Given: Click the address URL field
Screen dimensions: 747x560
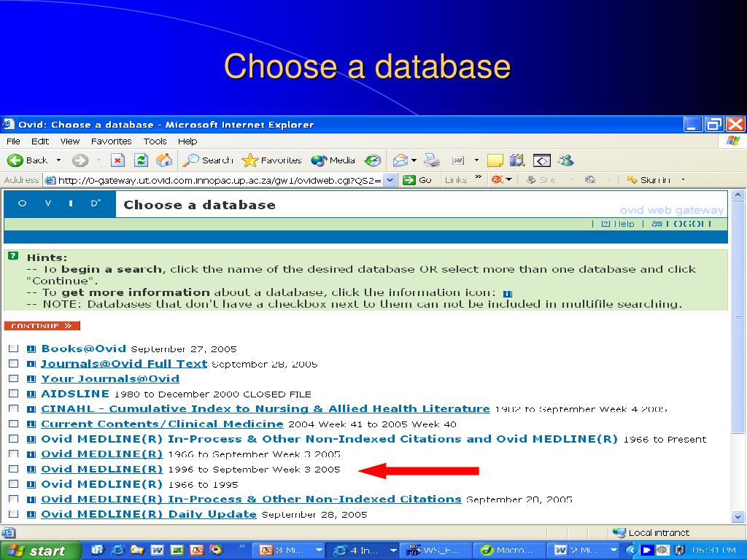Looking at the screenshot, I should tap(219, 180).
